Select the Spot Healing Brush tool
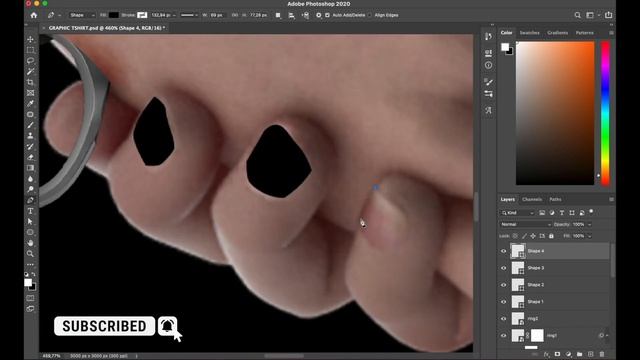The height and width of the screenshot is (360, 640). click(30, 114)
